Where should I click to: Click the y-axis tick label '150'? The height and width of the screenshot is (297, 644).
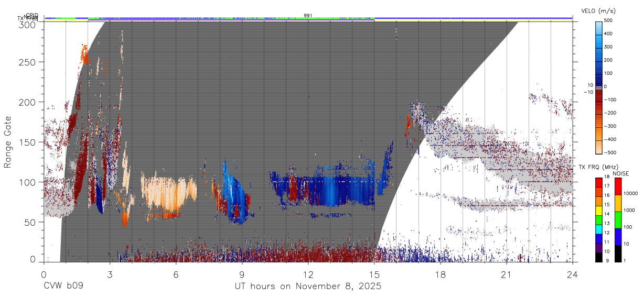27,142
